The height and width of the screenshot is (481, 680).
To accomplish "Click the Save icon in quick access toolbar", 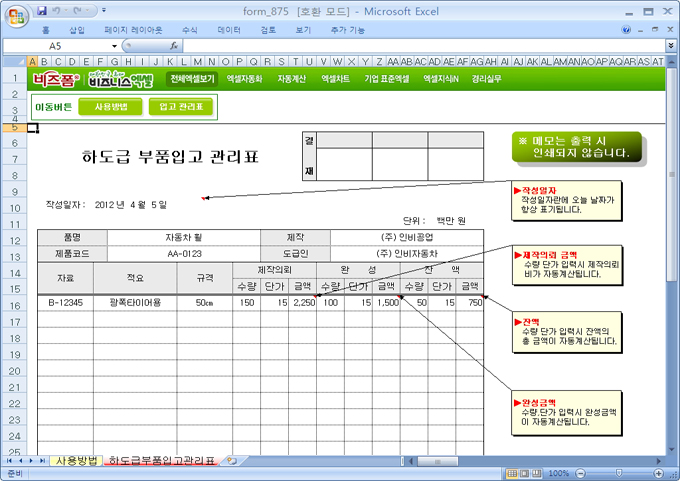I will tap(41, 10).
